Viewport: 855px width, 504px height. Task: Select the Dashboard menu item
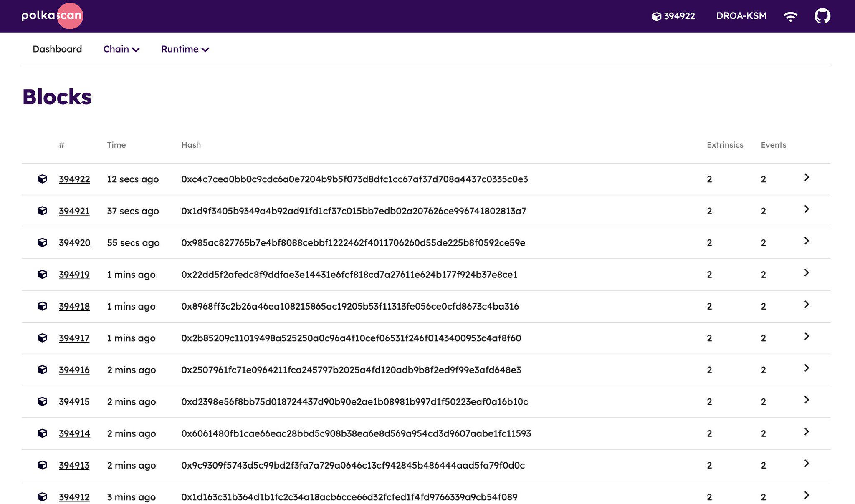(x=57, y=49)
